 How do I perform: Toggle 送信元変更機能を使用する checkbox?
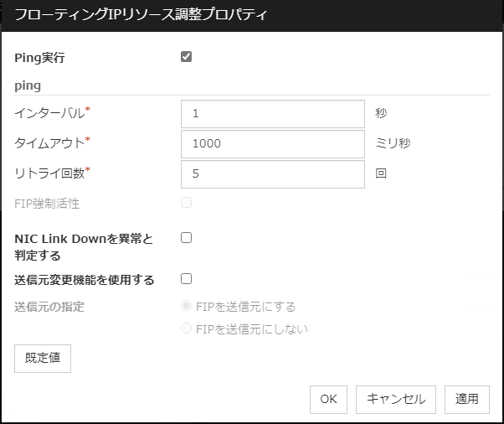[x=186, y=278]
